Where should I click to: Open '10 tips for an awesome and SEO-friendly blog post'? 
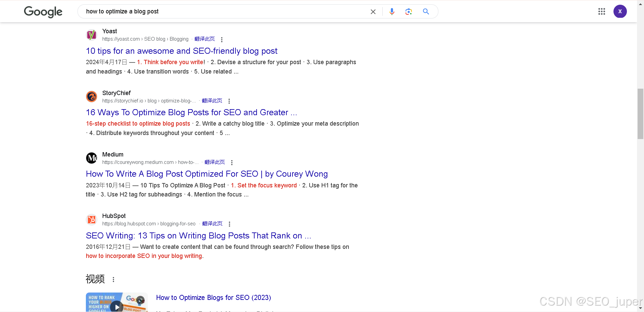(x=181, y=51)
